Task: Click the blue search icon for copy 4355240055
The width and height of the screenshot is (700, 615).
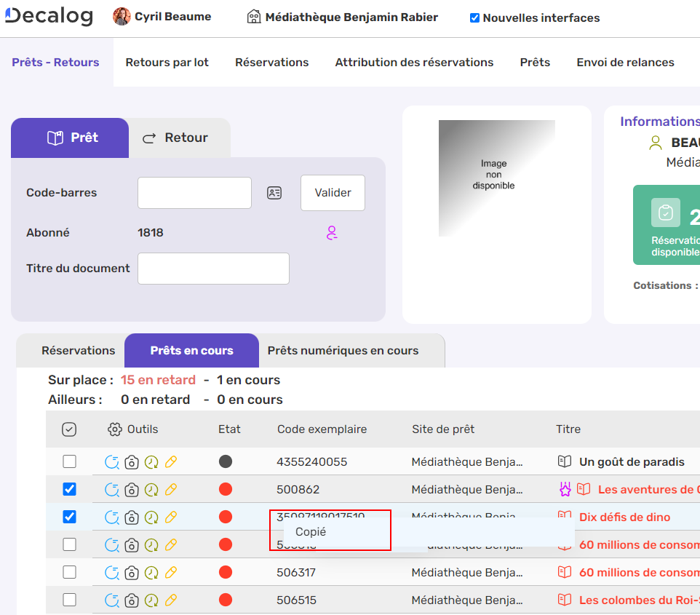Action: [112, 461]
